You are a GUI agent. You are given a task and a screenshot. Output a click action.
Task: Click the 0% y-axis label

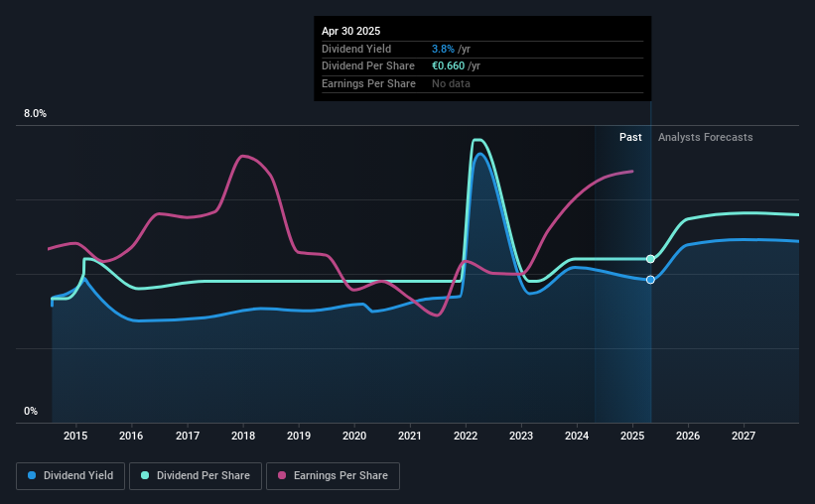31,411
